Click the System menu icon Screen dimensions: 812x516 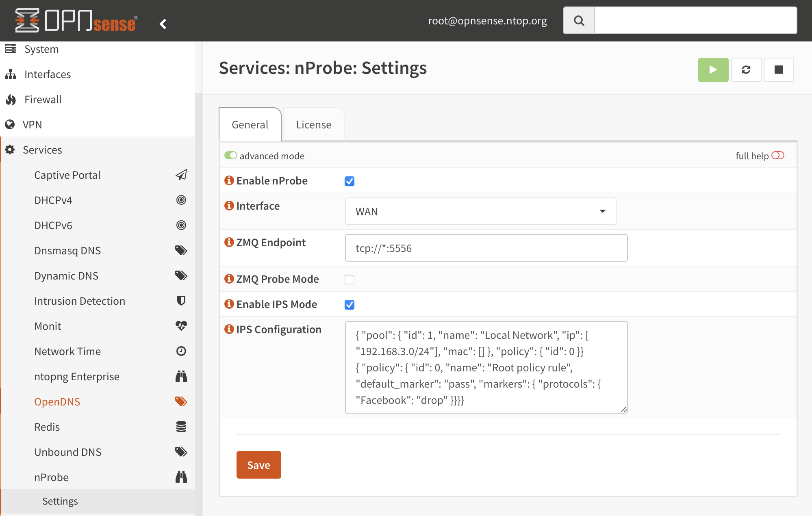pyautogui.click(x=11, y=49)
